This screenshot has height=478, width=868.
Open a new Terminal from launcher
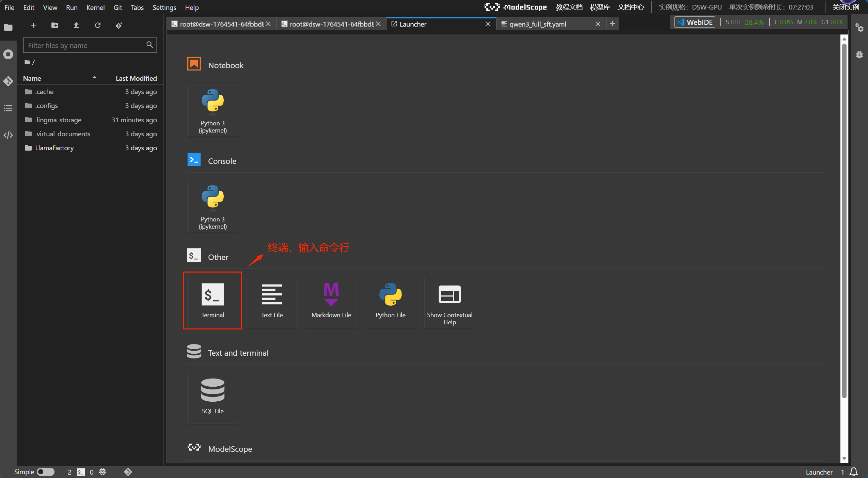(x=212, y=300)
